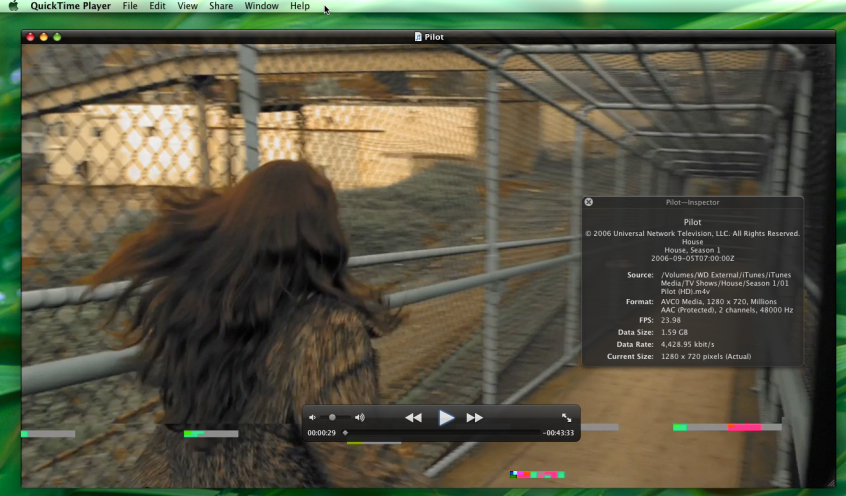Click the Format AVC0 Media line

719,302
